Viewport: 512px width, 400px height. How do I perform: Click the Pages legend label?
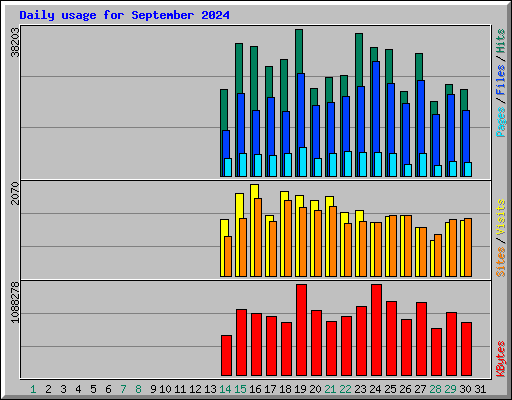tap(501, 122)
